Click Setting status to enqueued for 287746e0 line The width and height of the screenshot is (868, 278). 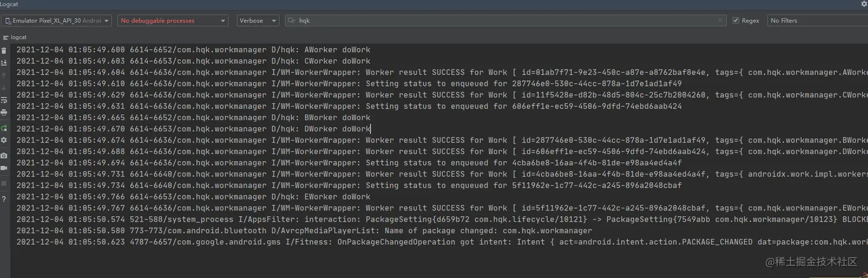click(x=349, y=84)
